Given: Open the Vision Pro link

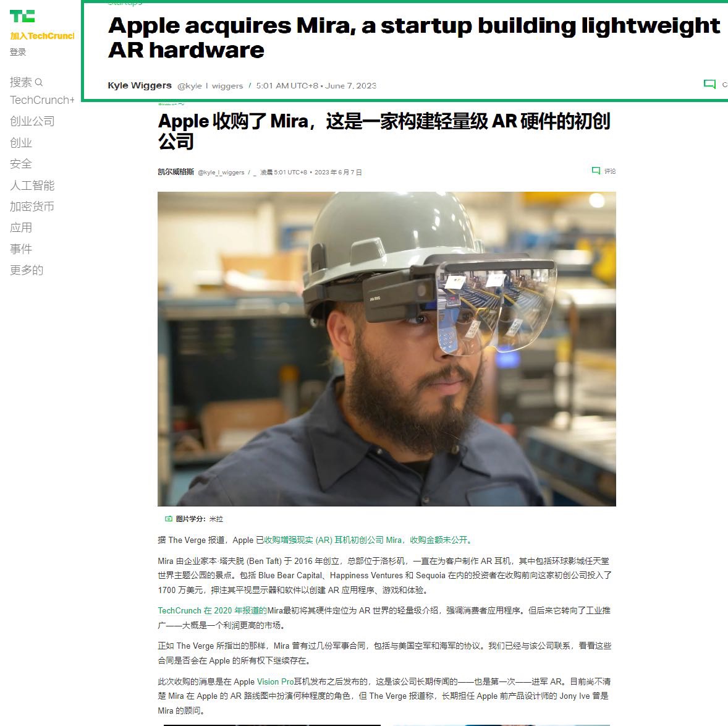Looking at the screenshot, I should click(x=276, y=681).
